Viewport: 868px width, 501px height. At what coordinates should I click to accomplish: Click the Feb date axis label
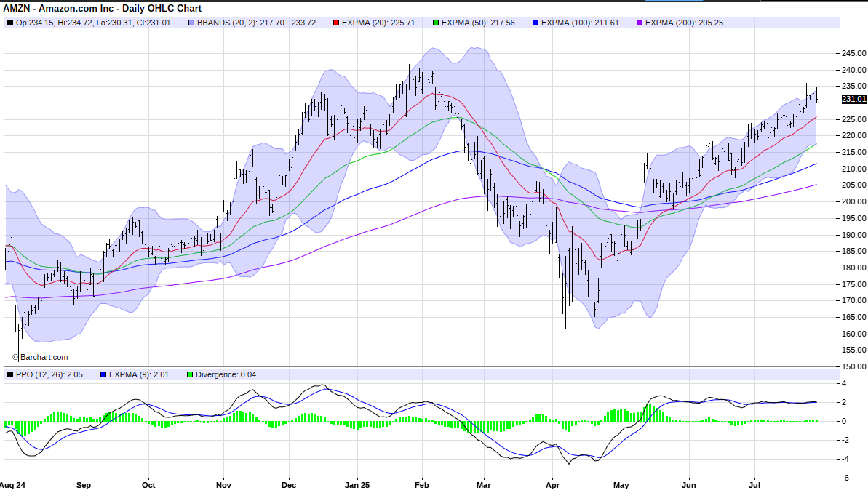[x=422, y=485]
